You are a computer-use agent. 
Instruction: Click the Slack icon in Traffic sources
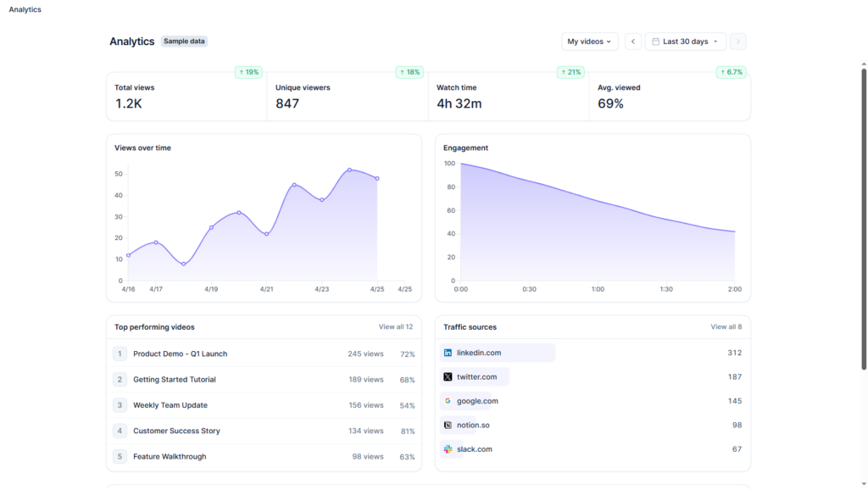tap(448, 449)
